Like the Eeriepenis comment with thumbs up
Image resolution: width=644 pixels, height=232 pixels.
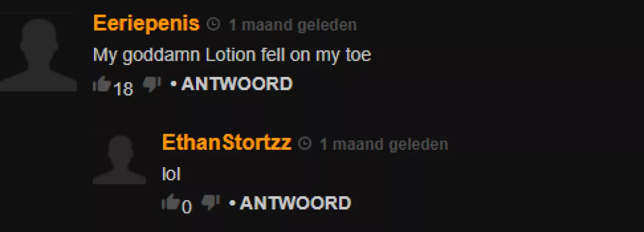coord(102,85)
